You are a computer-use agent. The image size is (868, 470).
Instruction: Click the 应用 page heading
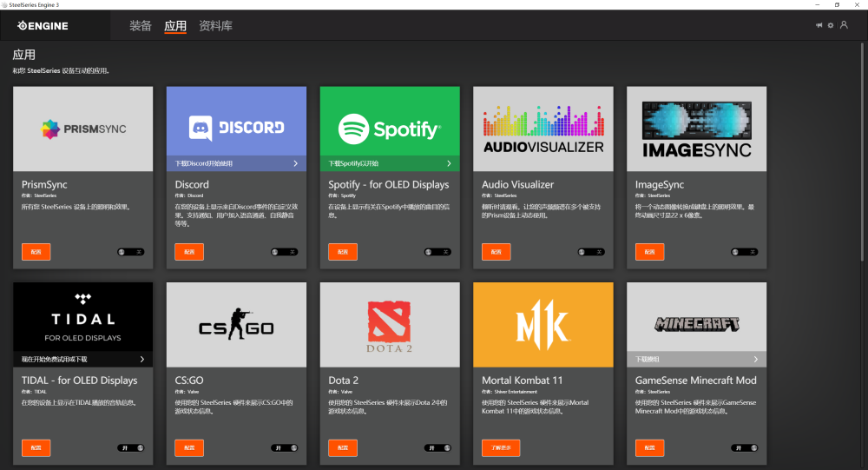(23, 55)
